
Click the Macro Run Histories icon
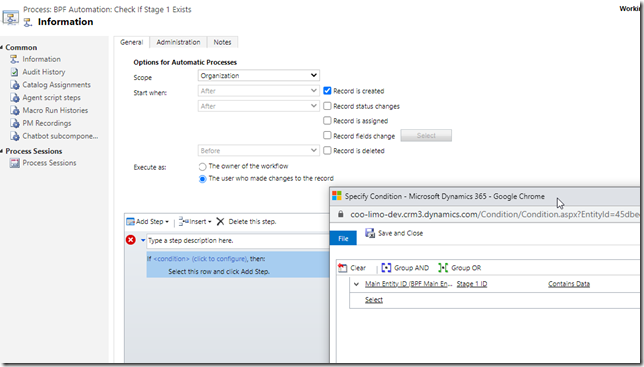point(14,110)
